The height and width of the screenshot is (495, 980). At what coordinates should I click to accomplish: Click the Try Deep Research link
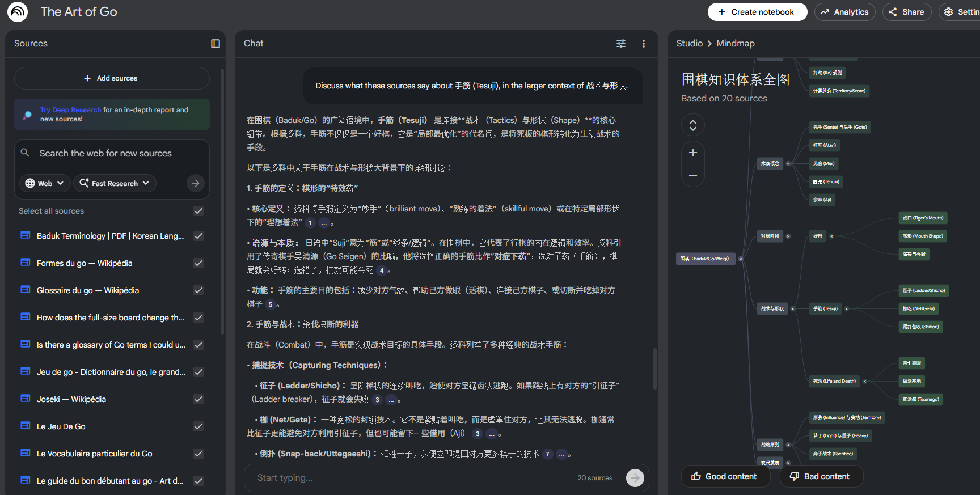[70, 110]
